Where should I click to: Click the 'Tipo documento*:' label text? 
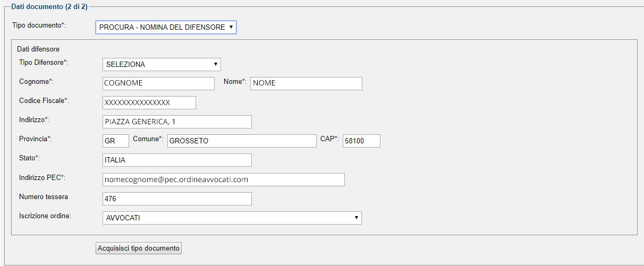point(39,25)
